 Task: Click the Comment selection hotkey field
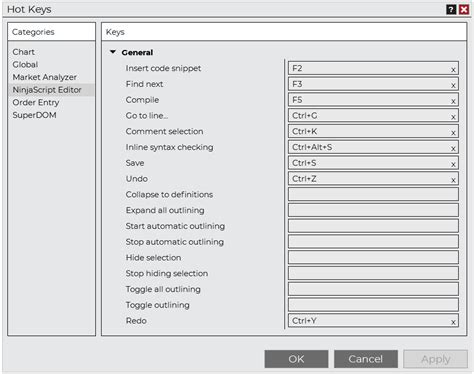pyautogui.click(x=373, y=131)
